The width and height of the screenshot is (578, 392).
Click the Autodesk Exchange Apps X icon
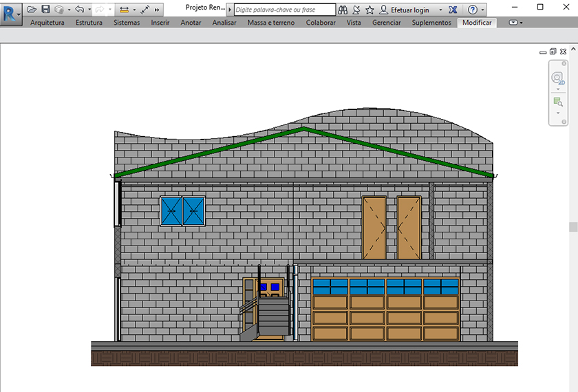point(452,10)
